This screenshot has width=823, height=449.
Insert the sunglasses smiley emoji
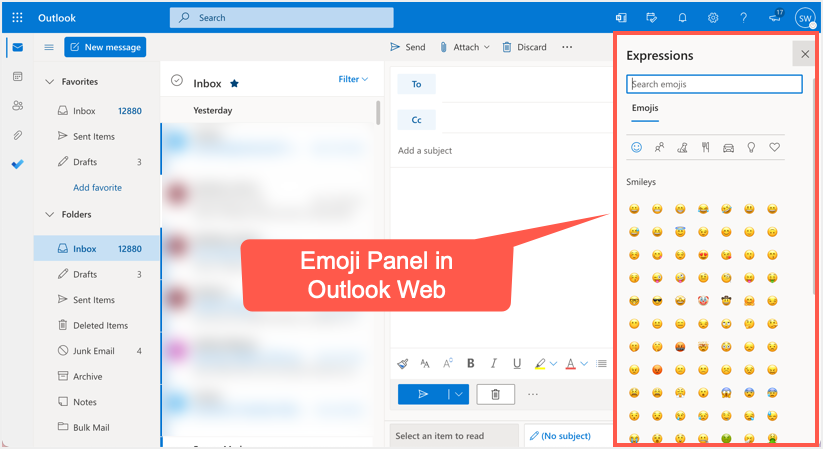pos(657,301)
